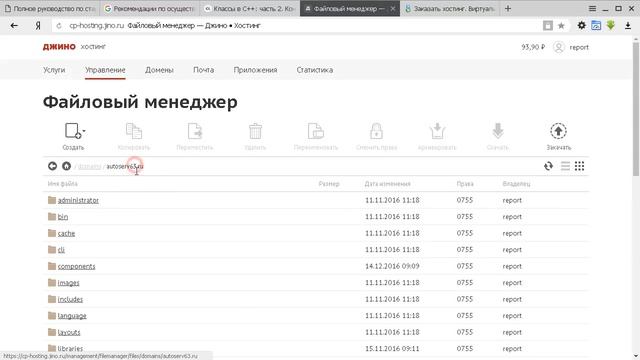Open the cli folder link
The width and height of the screenshot is (640, 360).
pyautogui.click(x=61, y=250)
